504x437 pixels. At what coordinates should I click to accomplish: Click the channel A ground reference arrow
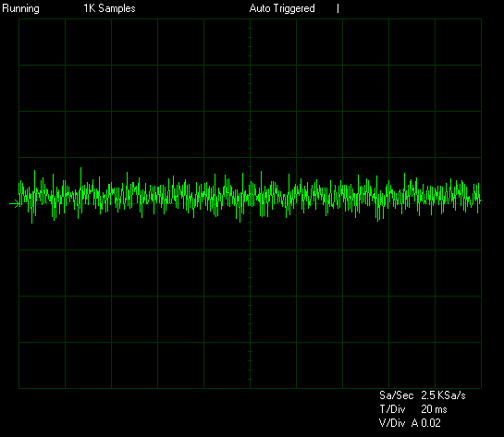click(15, 203)
